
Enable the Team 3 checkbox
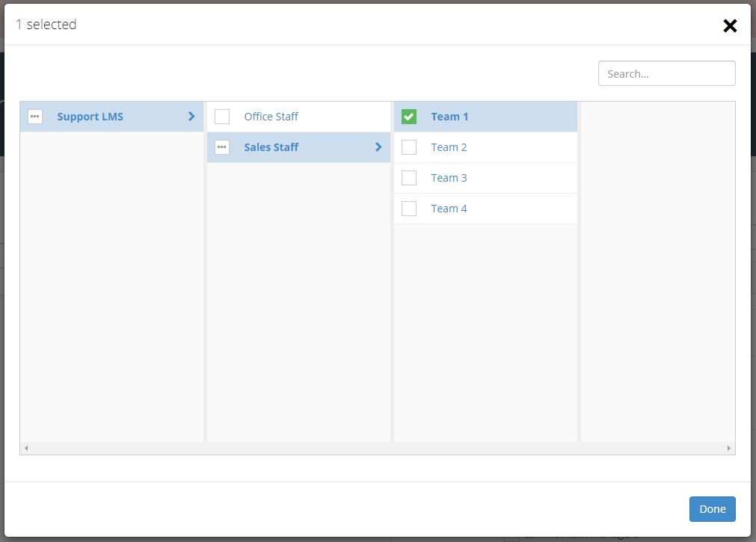409,178
